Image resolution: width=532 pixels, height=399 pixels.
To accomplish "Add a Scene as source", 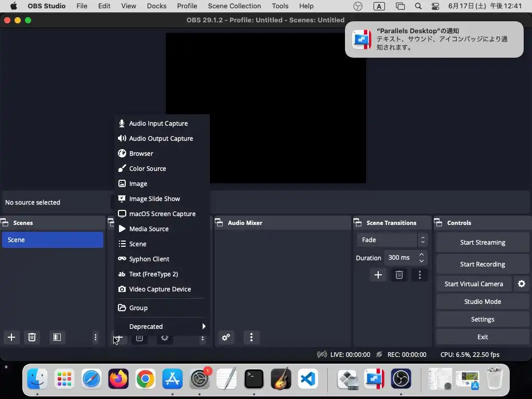I will click(162, 244).
